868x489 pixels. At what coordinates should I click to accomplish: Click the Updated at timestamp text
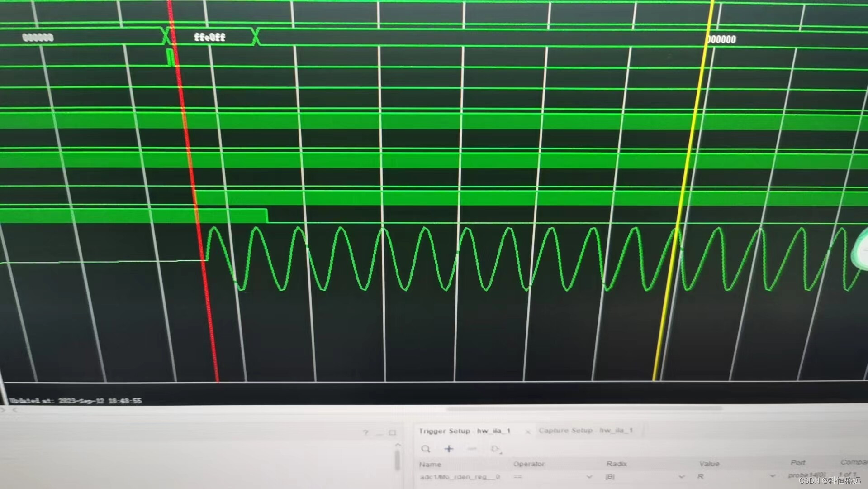(x=76, y=401)
